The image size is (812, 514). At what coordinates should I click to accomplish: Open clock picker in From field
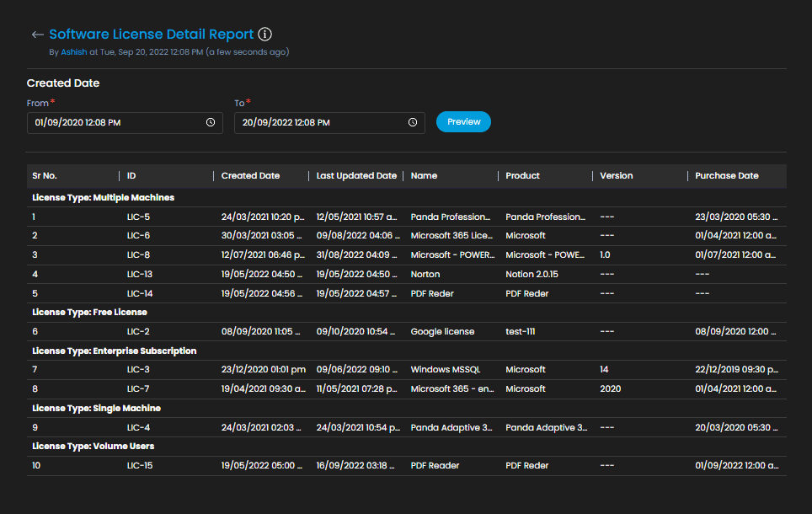coord(211,122)
